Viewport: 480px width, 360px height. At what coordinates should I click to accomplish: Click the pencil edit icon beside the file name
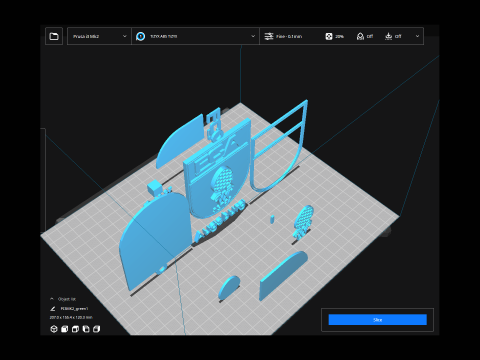[53, 309]
